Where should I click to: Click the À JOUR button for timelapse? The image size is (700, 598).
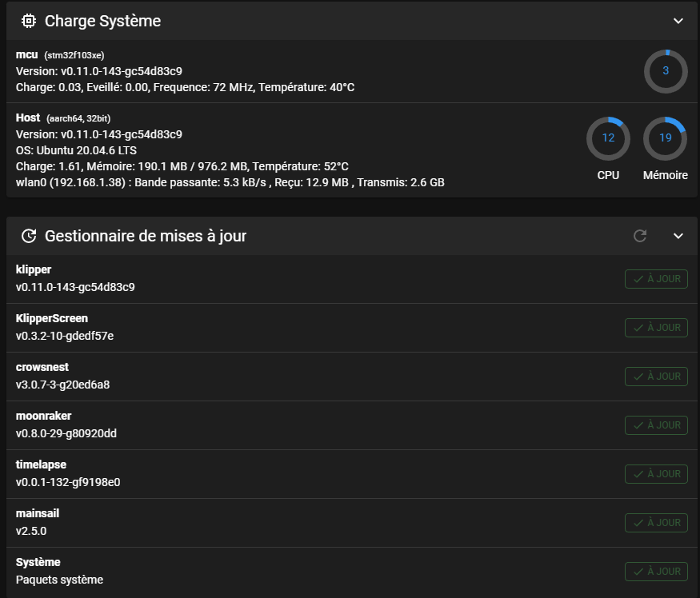(656, 474)
